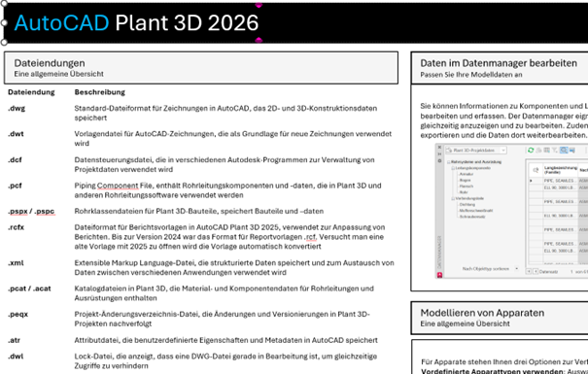Click the .dcf file extension entry
This screenshot has width=588, height=374.
point(15,159)
